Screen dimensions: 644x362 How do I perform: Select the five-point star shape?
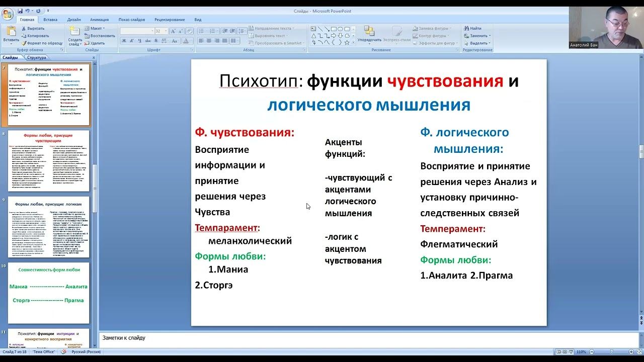[x=347, y=42]
